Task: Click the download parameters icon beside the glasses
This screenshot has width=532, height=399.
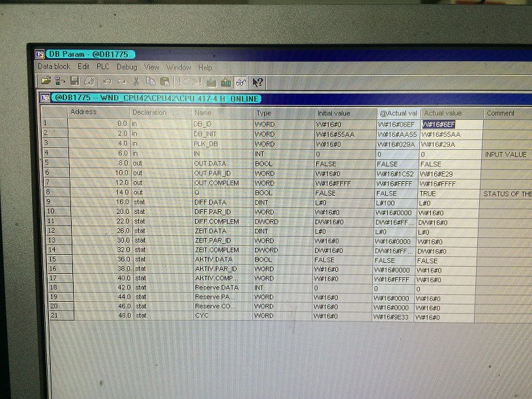Action: 226,82
